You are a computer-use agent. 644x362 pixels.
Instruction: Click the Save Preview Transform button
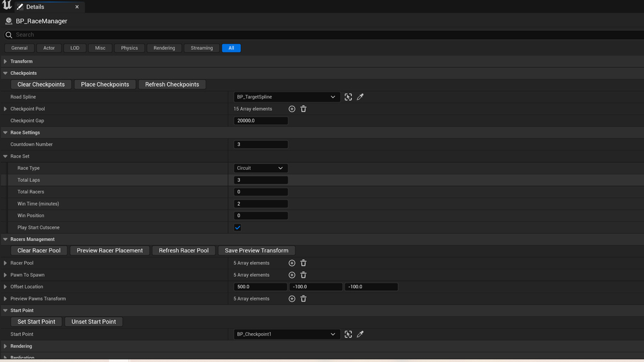pos(257,251)
